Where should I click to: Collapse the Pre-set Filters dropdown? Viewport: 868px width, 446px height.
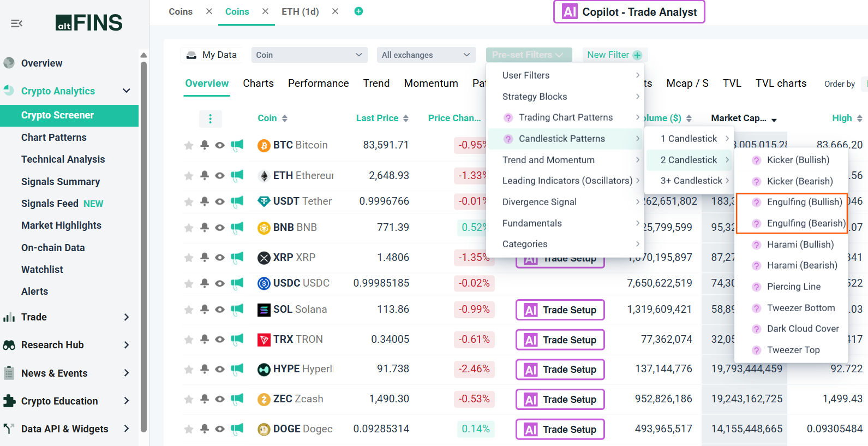pos(529,55)
